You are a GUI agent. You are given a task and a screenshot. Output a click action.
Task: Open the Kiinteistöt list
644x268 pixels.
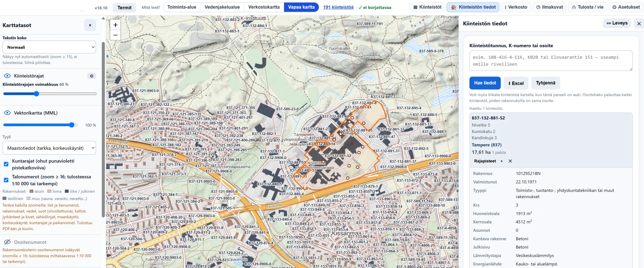pyautogui.click(x=427, y=7)
